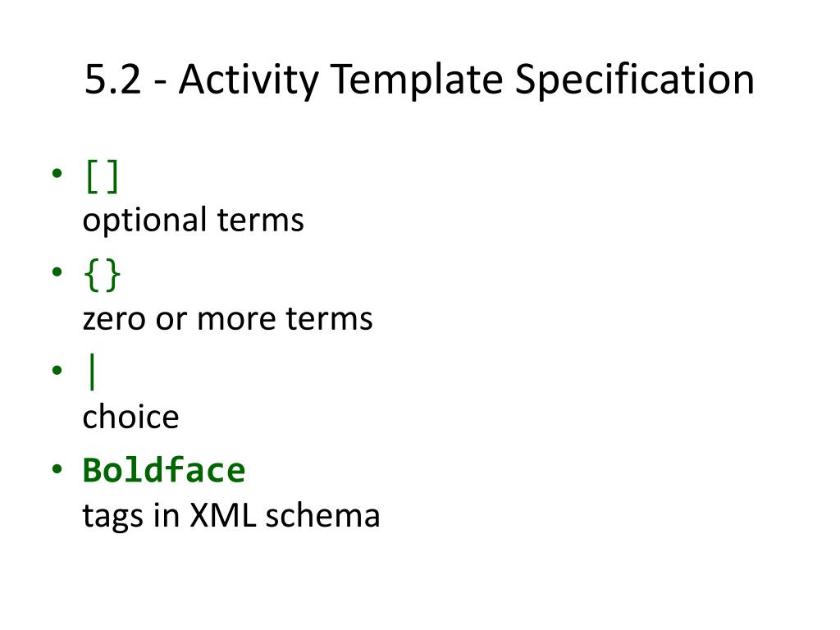This screenshot has width=840, height=630.
Task: Click the 'optional terms' text line
Action: [x=194, y=220]
